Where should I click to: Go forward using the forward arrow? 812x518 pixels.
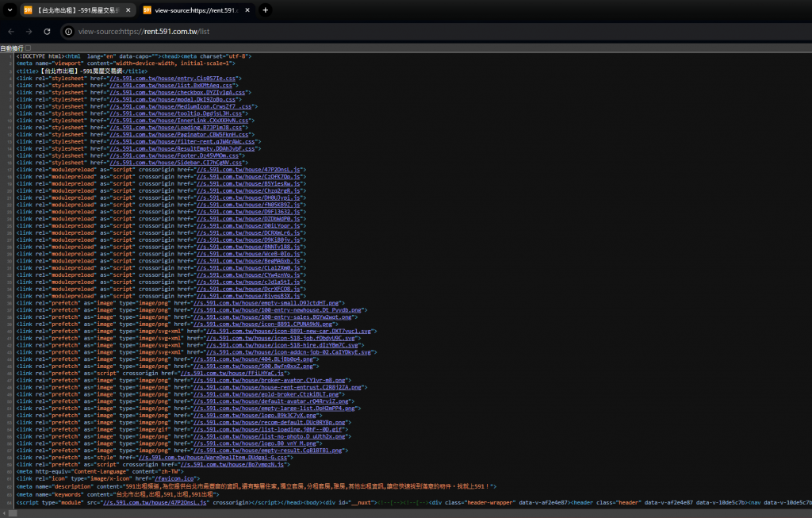tap(29, 32)
